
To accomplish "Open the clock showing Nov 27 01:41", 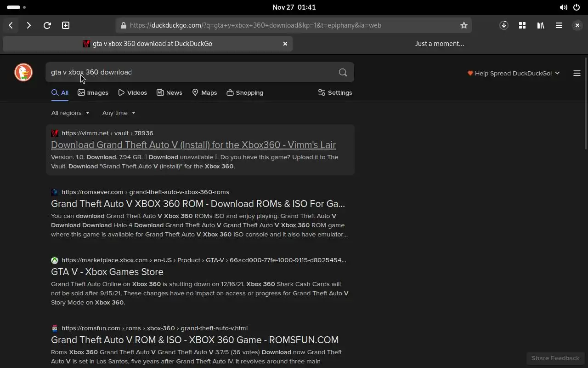I will click(294, 7).
